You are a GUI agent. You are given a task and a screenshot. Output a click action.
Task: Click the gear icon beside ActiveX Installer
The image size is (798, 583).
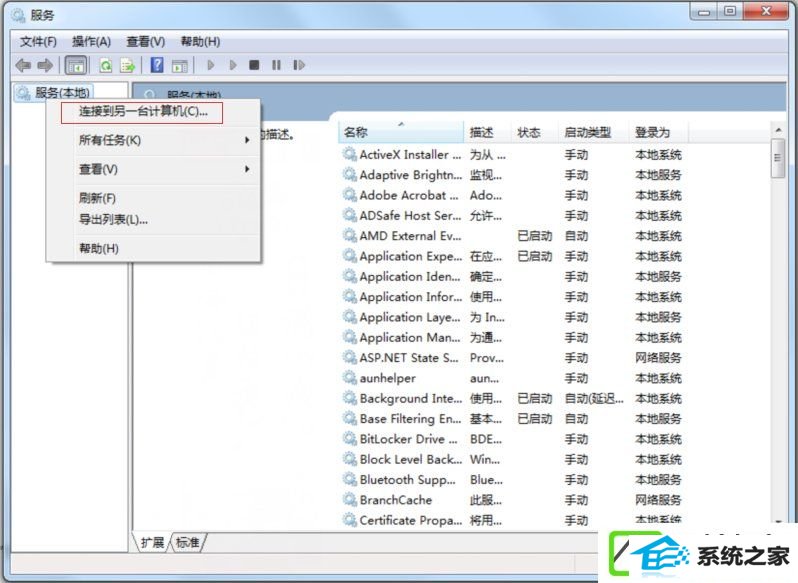(x=350, y=154)
